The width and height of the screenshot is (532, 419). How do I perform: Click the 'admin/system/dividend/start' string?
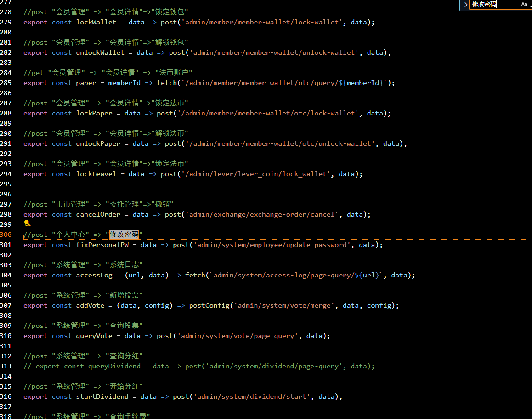click(252, 396)
